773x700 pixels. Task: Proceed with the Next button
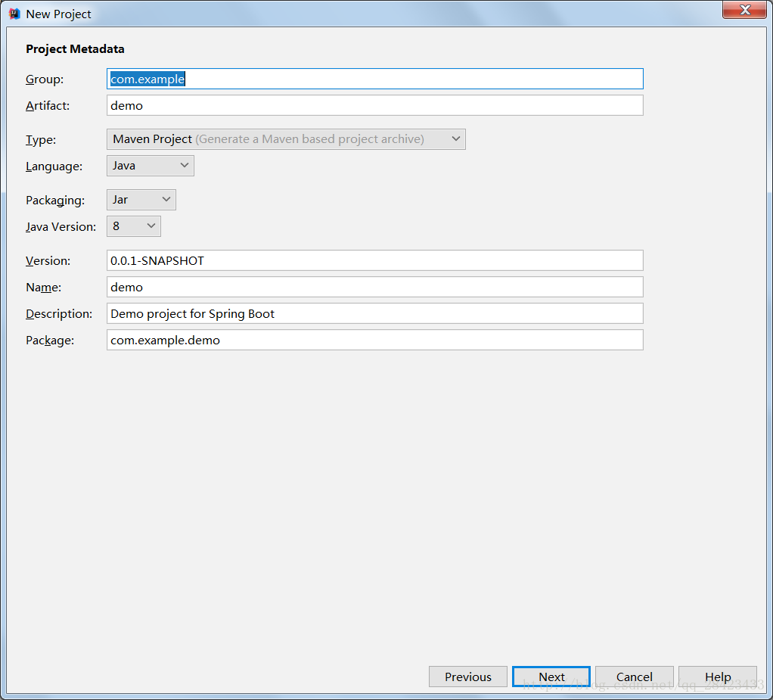tap(551, 677)
